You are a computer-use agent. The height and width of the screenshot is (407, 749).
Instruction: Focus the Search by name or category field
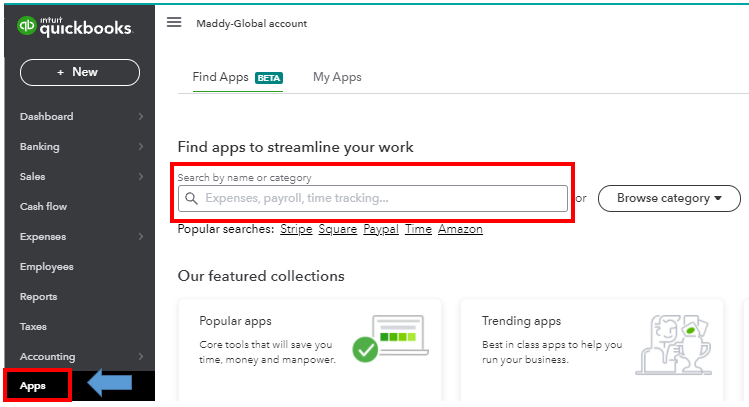coord(373,198)
